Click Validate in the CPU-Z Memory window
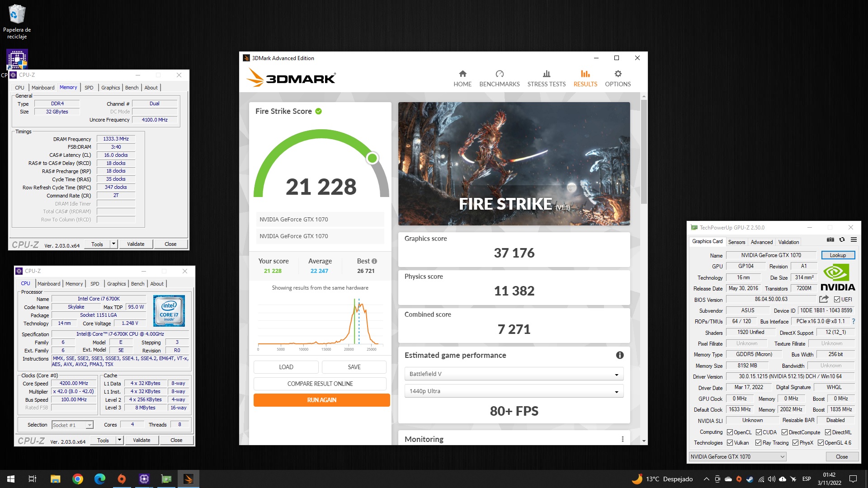868x488 pixels. tap(136, 244)
